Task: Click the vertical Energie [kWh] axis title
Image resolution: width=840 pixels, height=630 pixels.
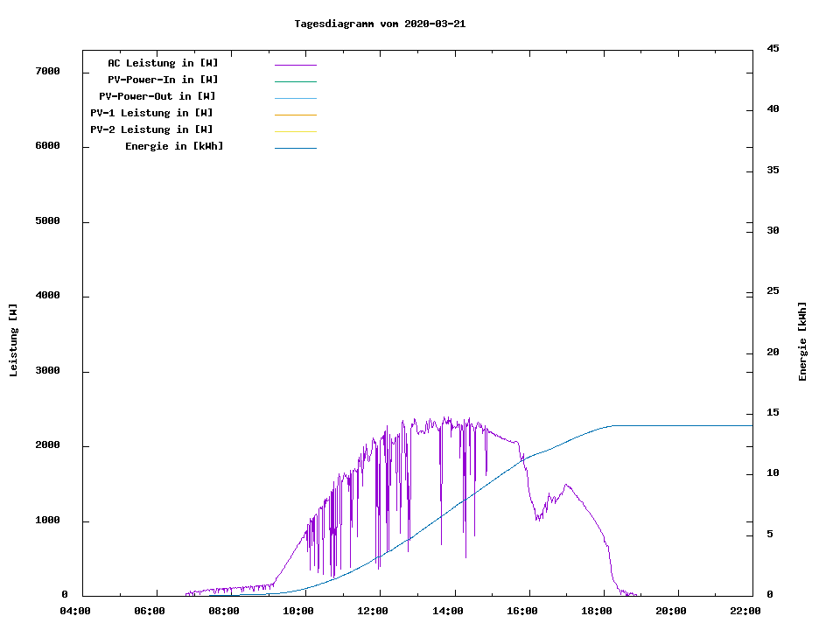Action: (802, 341)
